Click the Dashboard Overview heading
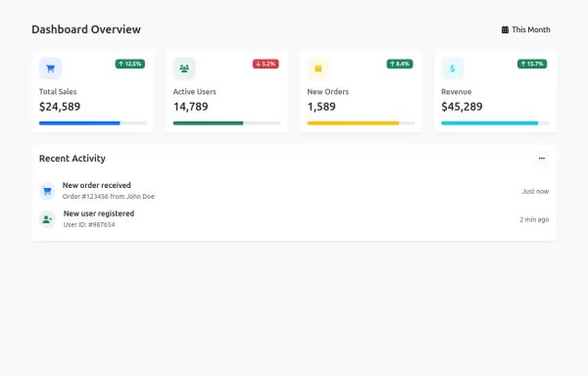The image size is (588, 376). (86, 29)
